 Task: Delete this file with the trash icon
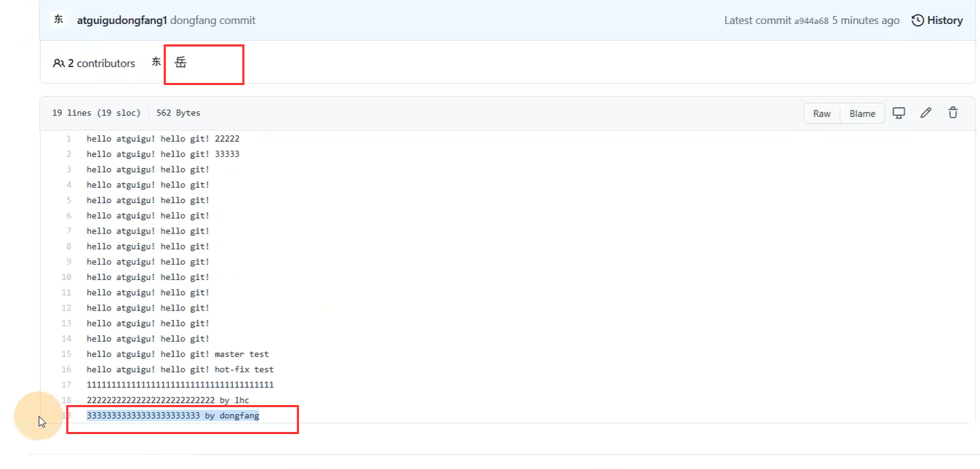(x=952, y=113)
